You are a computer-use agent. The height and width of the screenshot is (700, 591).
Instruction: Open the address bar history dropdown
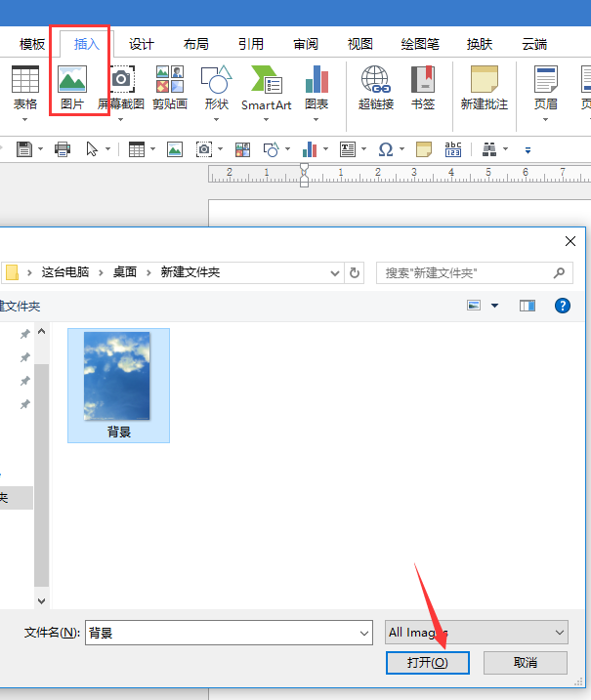[x=335, y=273]
